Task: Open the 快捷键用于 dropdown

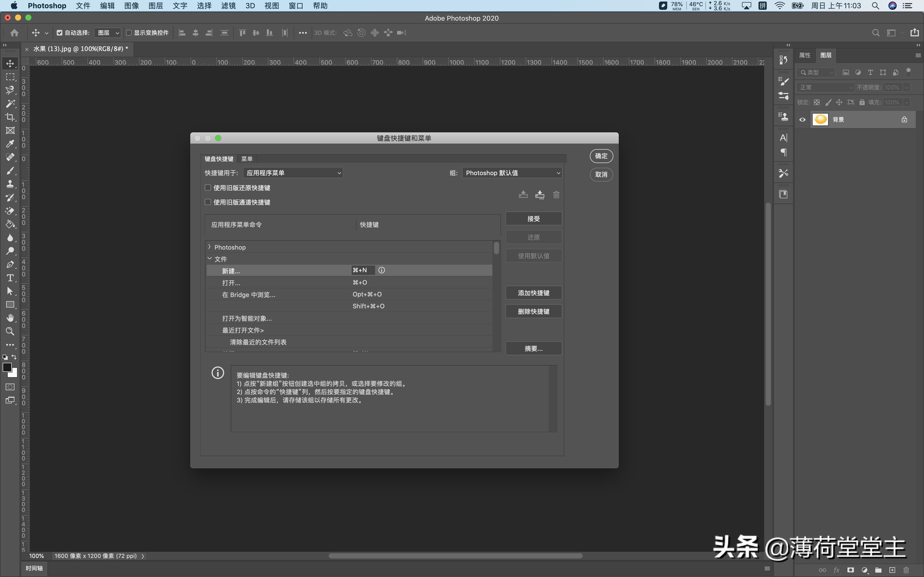Action: click(x=292, y=173)
